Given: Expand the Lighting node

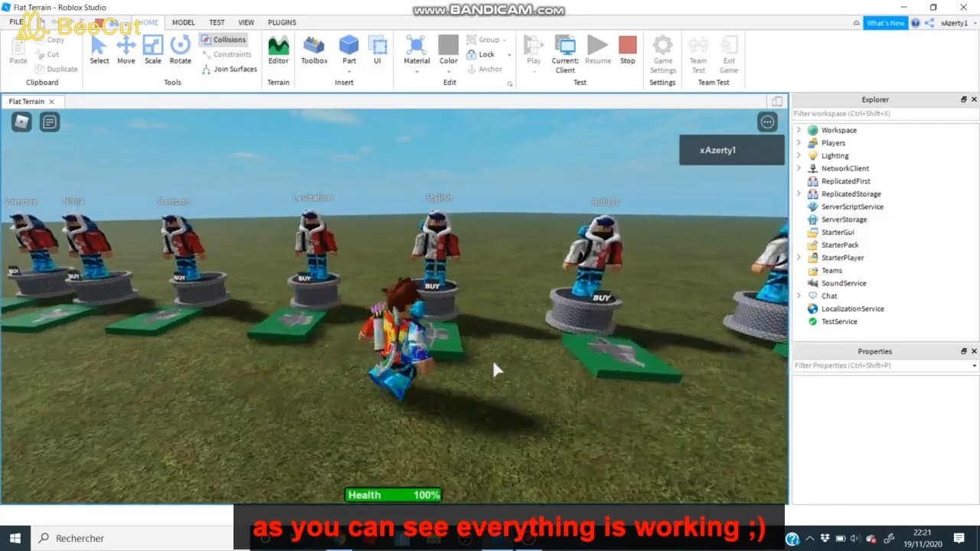Looking at the screenshot, I should pyautogui.click(x=799, y=155).
